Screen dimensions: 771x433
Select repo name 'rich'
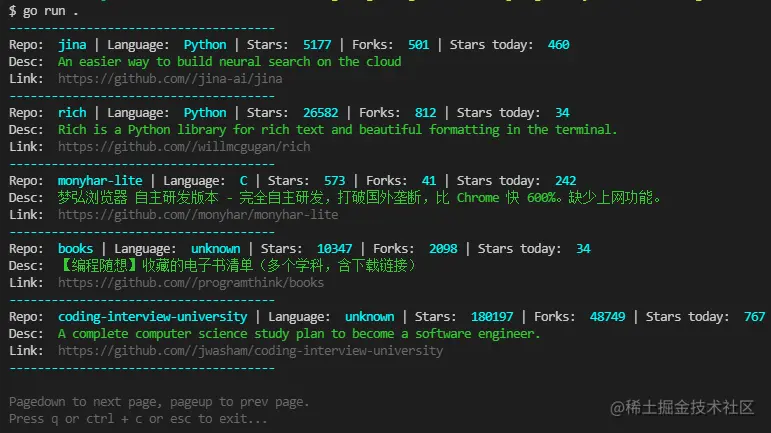(72, 113)
